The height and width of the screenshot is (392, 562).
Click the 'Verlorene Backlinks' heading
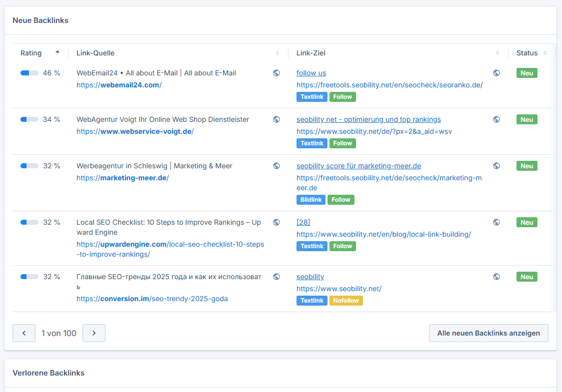48,373
